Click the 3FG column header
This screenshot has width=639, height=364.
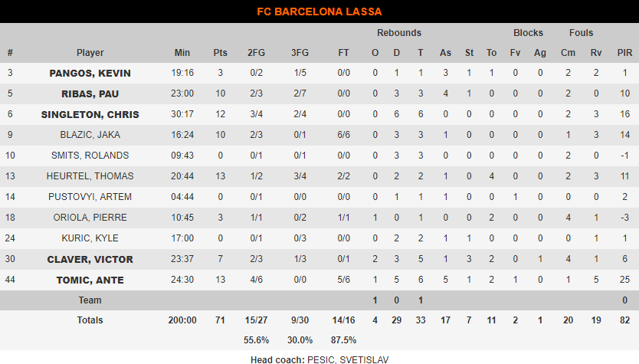(300, 53)
